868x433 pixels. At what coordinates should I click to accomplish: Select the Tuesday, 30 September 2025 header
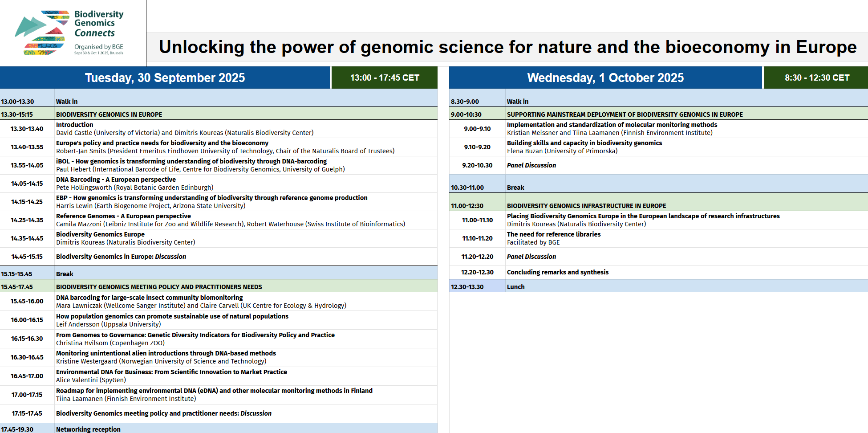[x=165, y=78]
